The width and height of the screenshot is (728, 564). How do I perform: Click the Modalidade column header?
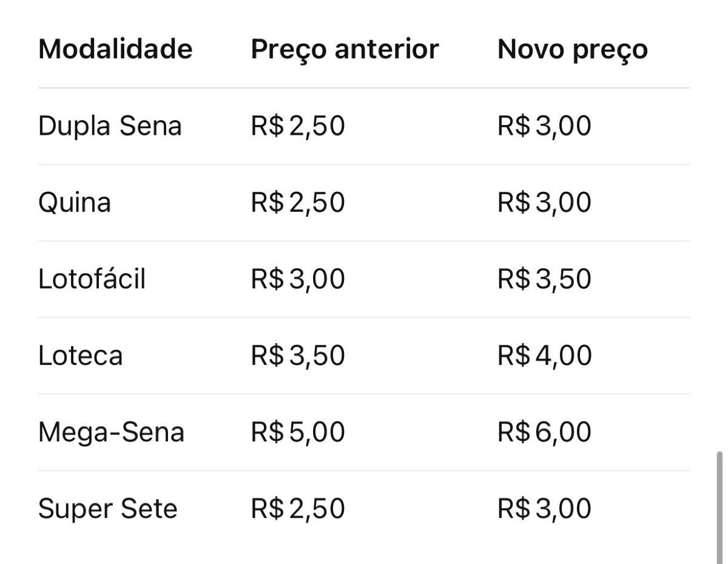115,49
